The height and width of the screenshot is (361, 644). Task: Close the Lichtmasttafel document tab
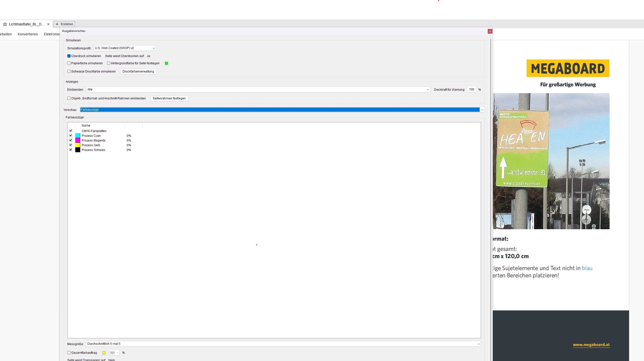click(48, 24)
